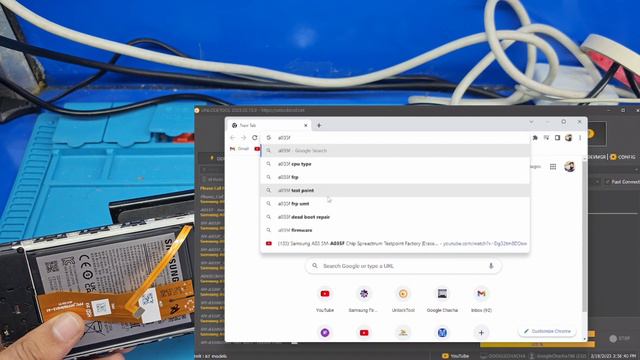
Task: Open the Inbox (92) shortcut tile
Action: [481, 300]
